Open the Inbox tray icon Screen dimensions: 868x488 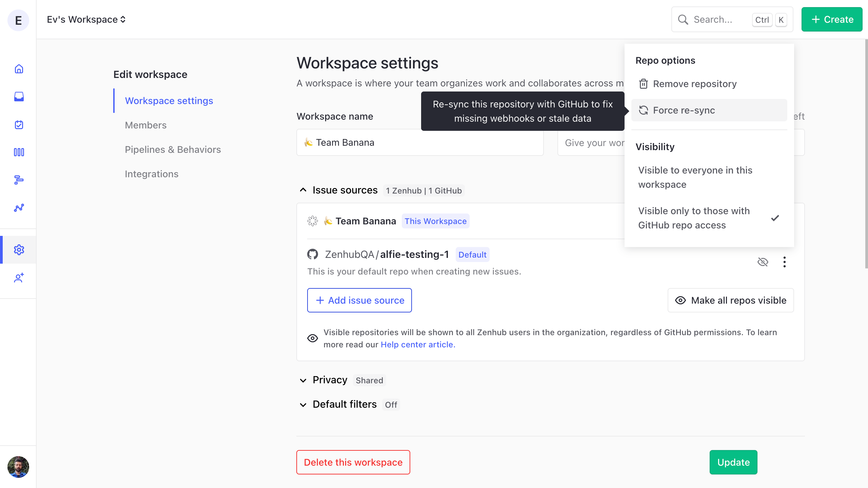point(19,97)
